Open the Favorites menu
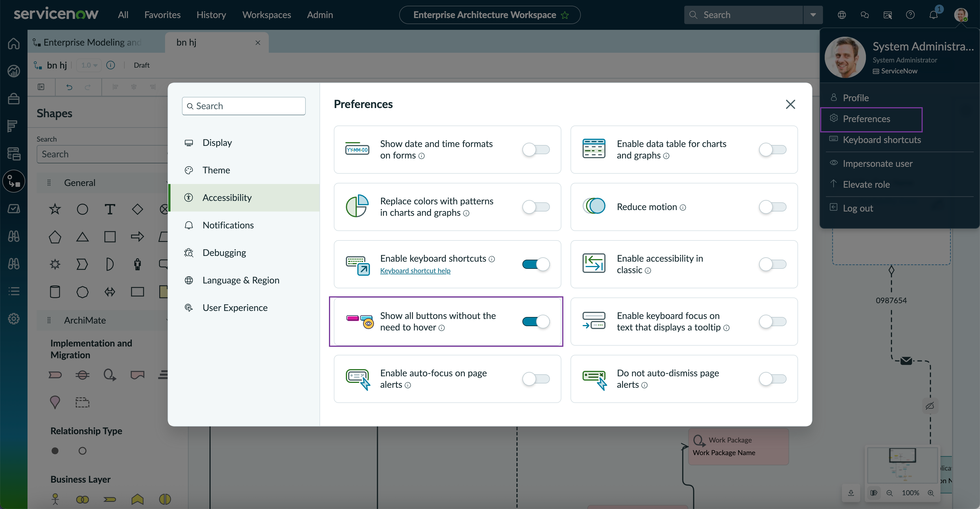980x509 pixels. click(162, 15)
